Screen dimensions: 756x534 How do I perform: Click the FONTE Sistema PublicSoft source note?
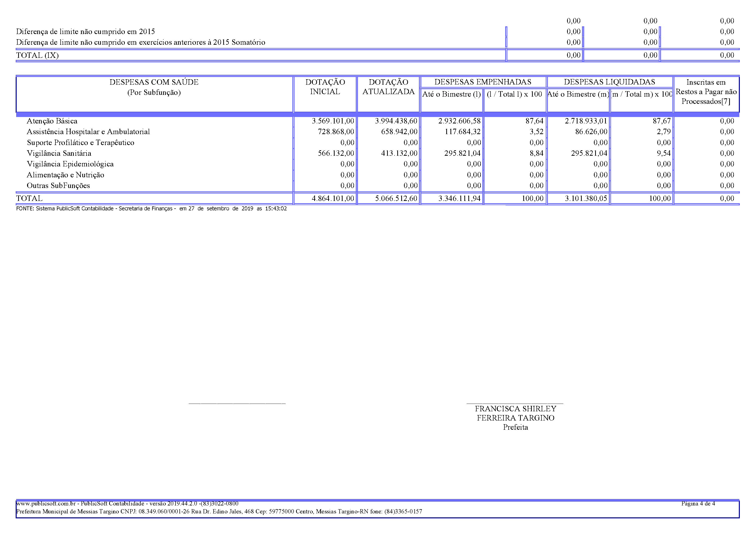pos(151,209)
